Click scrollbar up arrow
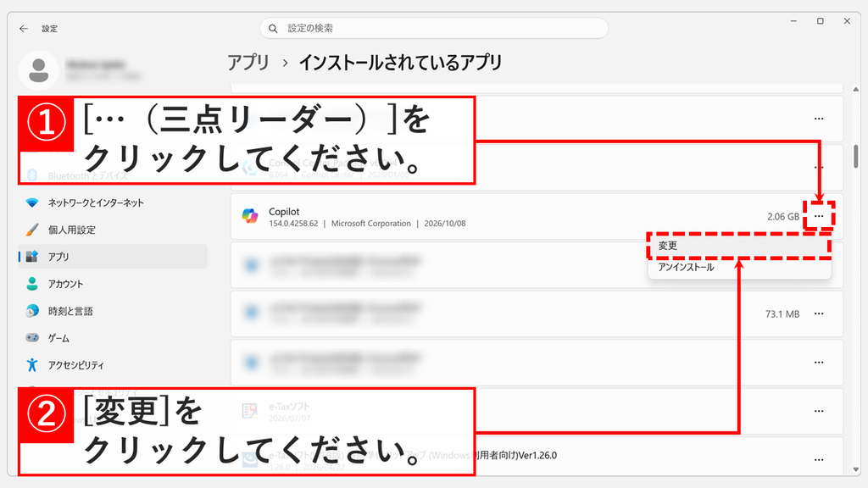This screenshot has width=868, height=488. click(x=856, y=89)
